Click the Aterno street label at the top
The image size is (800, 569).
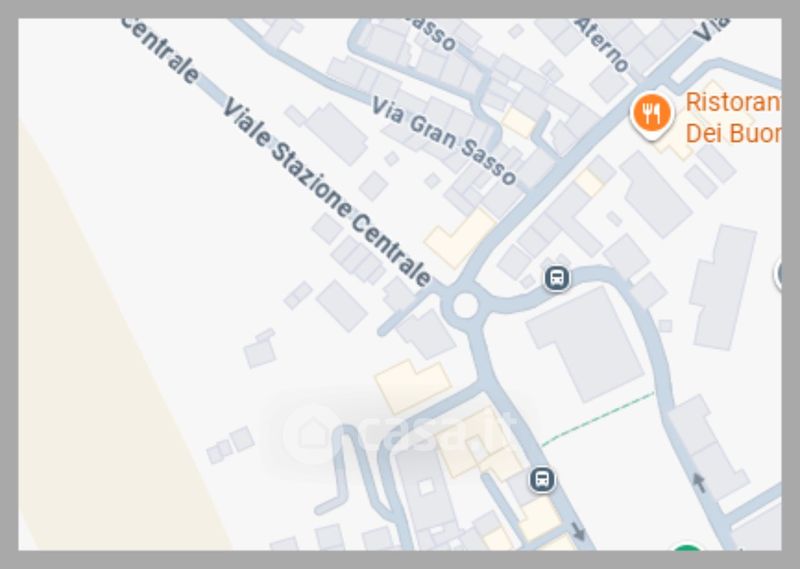pos(603,45)
